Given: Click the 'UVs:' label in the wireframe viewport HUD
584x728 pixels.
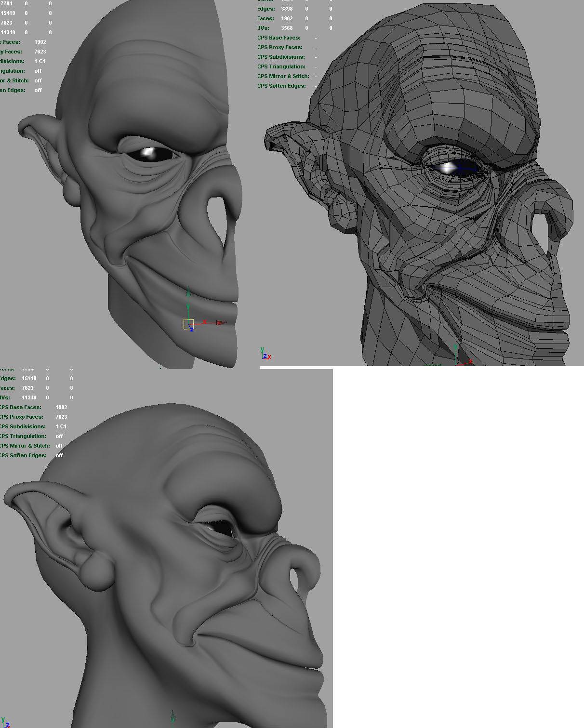Looking at the screenshot, I should pyautogui.click(x=263, y=28).
